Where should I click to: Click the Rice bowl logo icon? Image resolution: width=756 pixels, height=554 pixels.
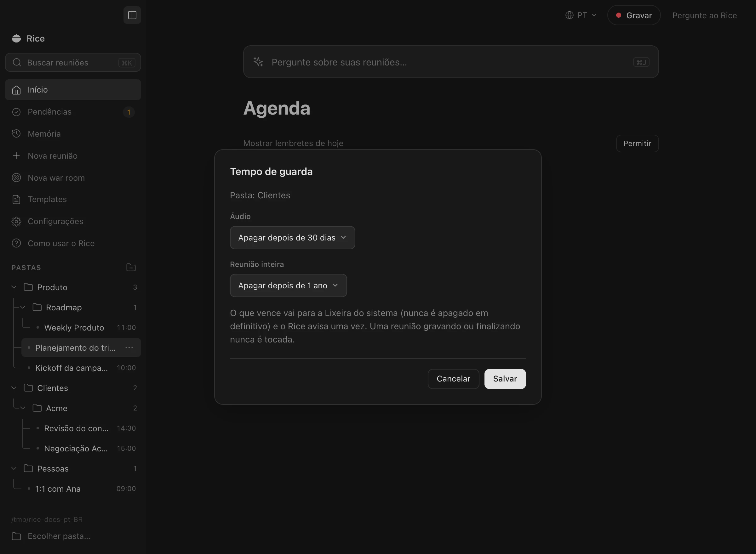pyautogui.click(x=16, y=39)
